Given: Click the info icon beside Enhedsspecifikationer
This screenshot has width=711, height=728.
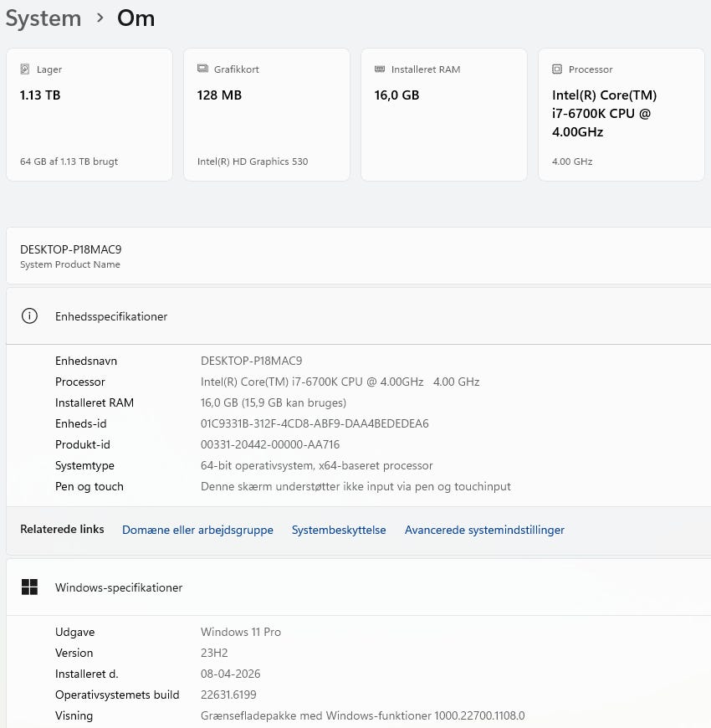Looking at the screenshot, I should tap(30, 316).
